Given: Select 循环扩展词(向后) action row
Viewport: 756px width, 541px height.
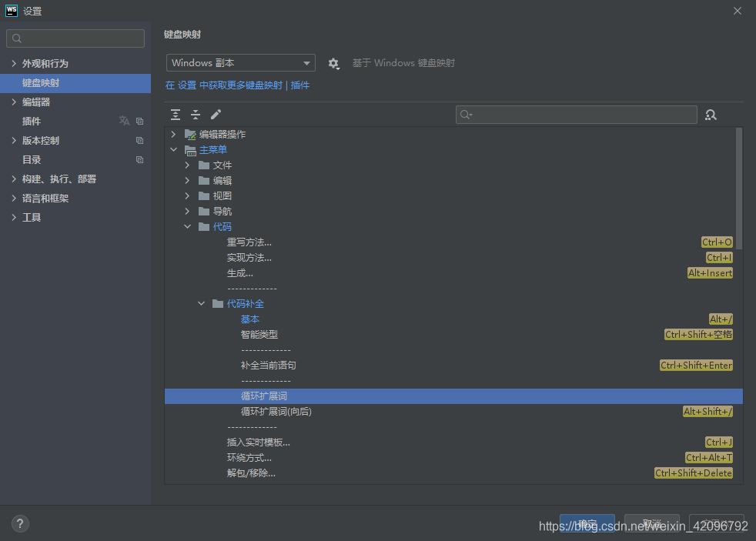Looking at the screenshot, I should point(453,412).
